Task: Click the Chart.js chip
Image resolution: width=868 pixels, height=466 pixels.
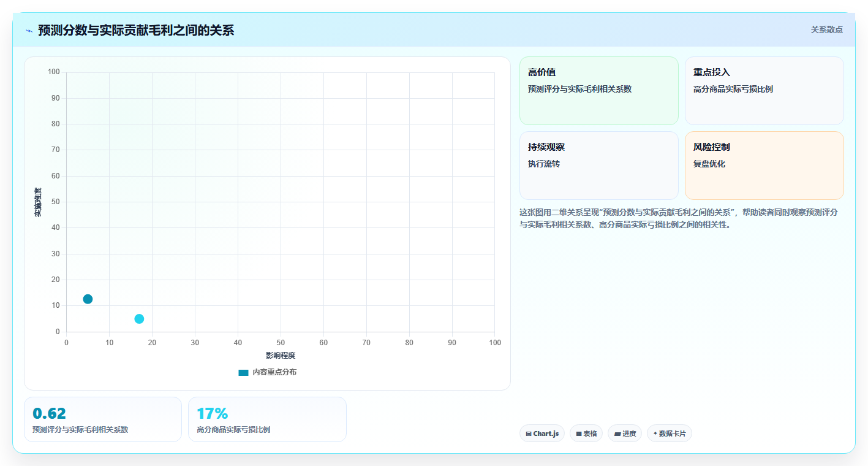Action: pos(542,434)
